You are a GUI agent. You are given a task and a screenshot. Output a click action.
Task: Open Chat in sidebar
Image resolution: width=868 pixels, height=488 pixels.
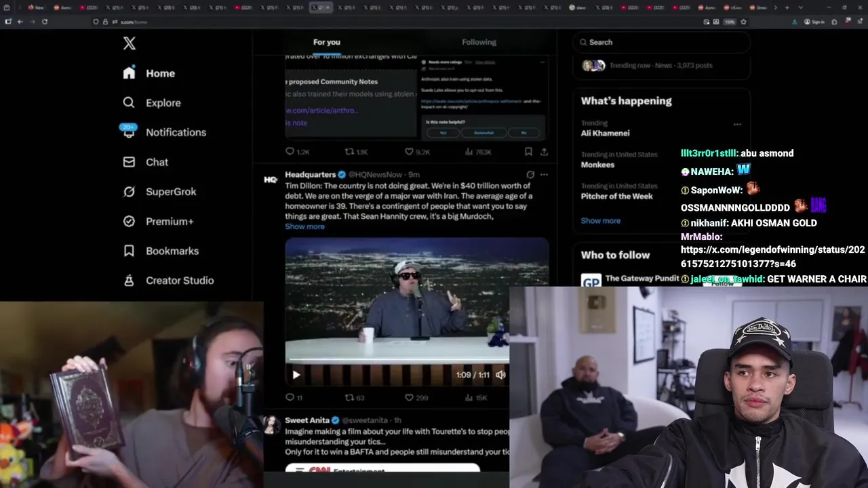pyautogui.click(x=157, y=162)
